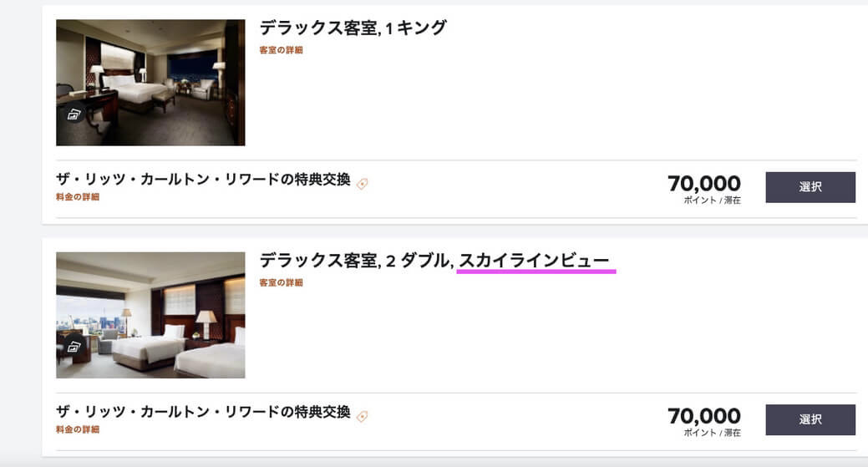This screenshot has width=868, height=467.
Task: Click 70,000 points price of 2 Double room
Action: pos(704,415)
